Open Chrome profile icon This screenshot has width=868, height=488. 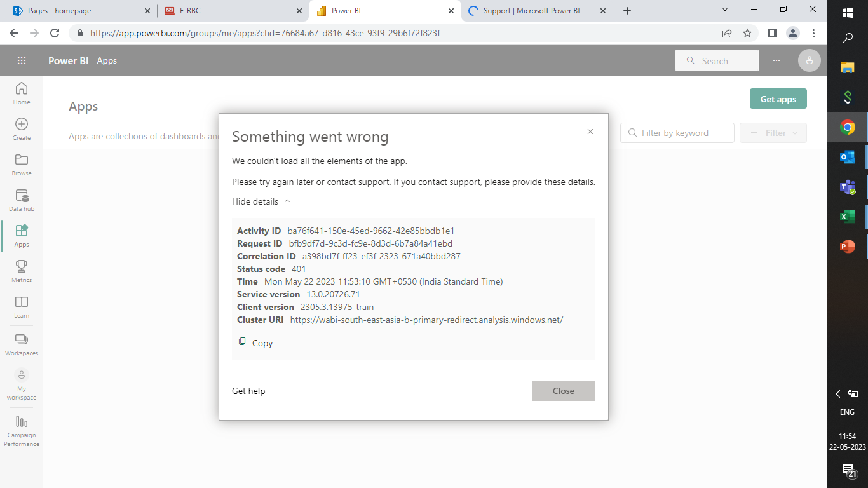pos(792,33)
